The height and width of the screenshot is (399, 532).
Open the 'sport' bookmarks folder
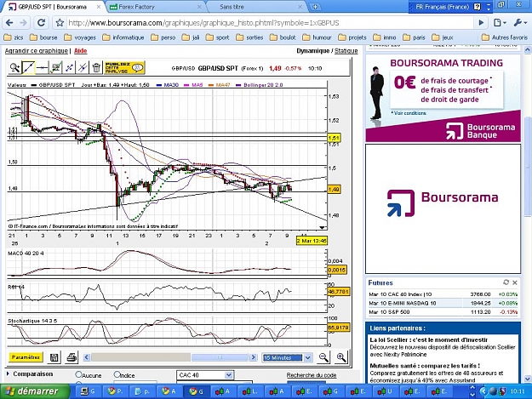click(218, 37)
